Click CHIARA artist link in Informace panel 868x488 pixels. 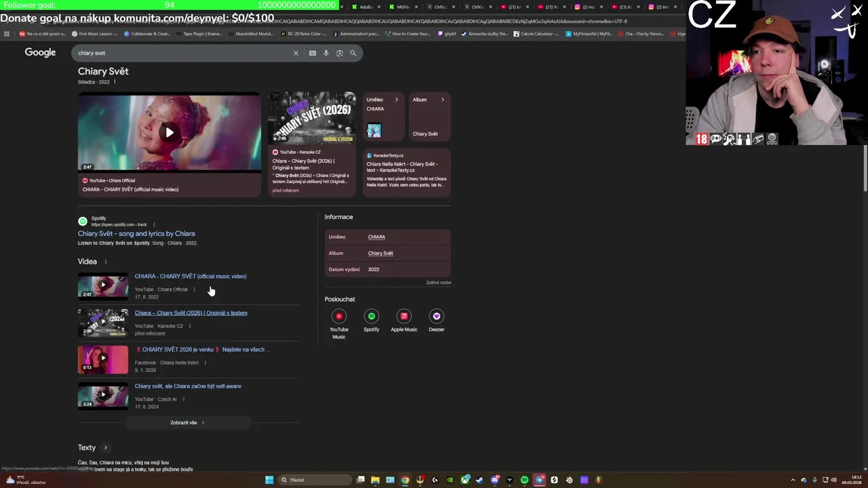click(x=376, y=237)
